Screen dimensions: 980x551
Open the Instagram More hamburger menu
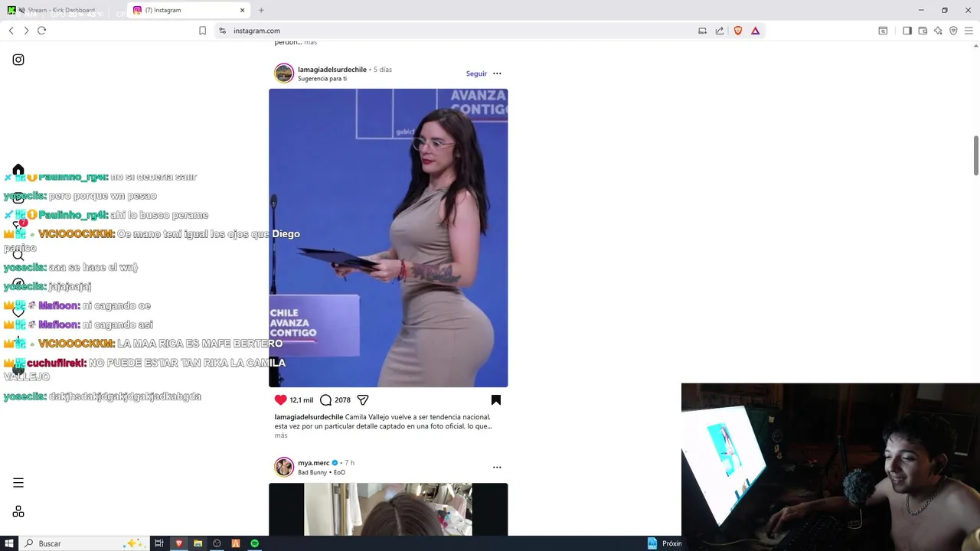[18, 483]
